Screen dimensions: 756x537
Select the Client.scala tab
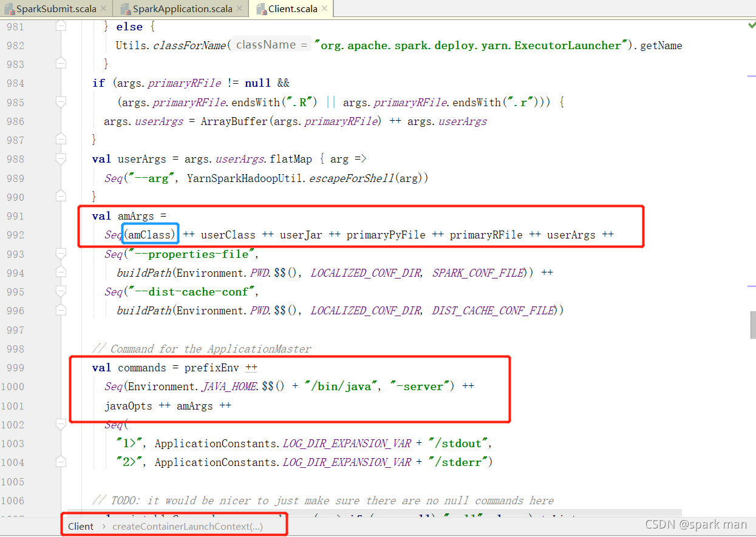point(291,8)
